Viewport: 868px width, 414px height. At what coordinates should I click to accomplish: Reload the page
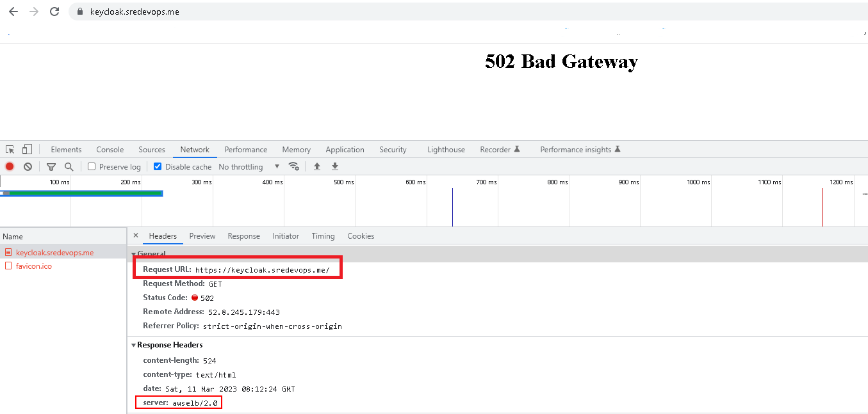(54, 11)
